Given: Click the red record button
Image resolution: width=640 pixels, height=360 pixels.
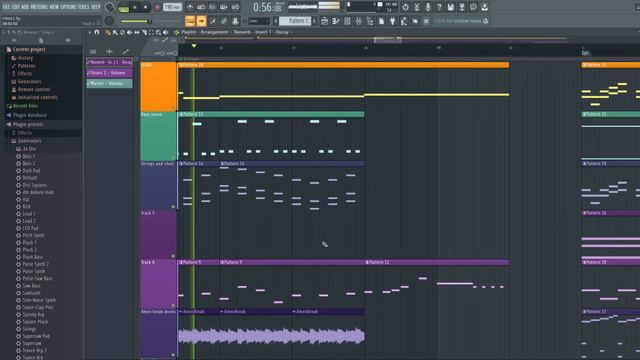Looking at the screenshot, I should (157, 7).
